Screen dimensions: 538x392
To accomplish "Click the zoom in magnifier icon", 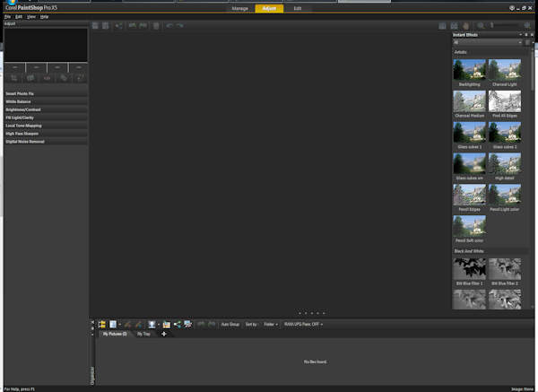I will pyautogui.click(x=527, y=26).
